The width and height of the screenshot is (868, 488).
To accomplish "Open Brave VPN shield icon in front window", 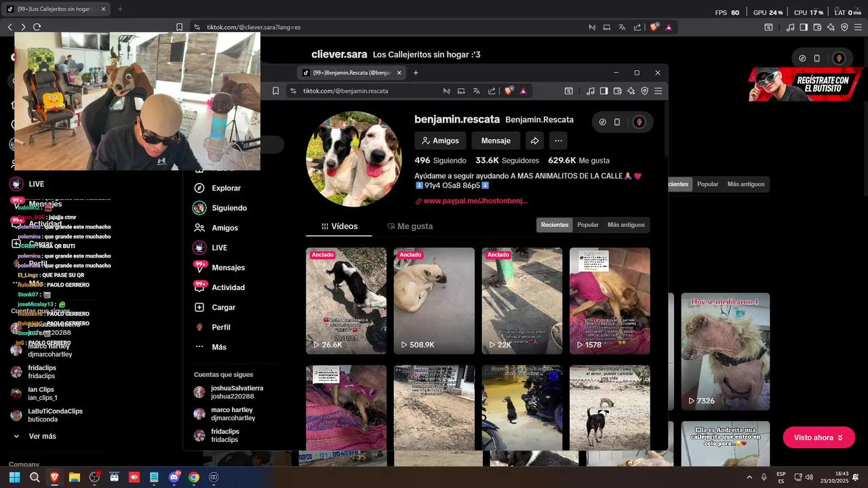I will click(644, 91).
